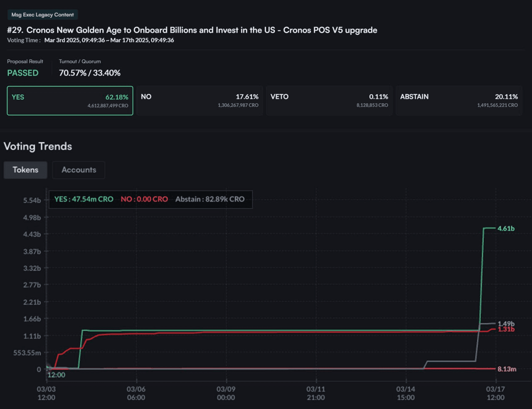This screenshot has height=409, width=532.
Task: Click the Msg Exec Legacy Content tag
Action: [x=42, y=15]
